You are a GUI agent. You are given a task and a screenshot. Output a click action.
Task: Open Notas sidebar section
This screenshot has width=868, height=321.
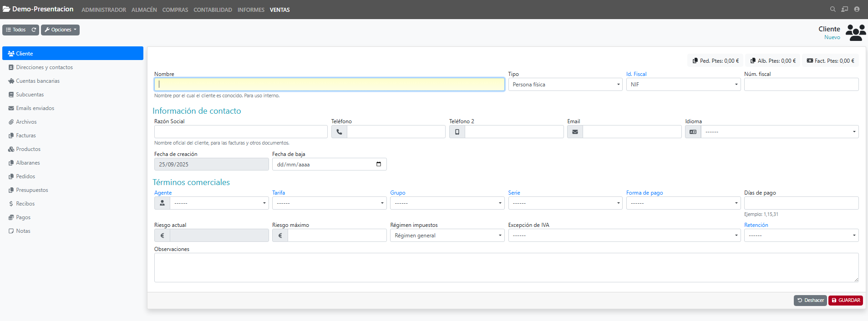[x=73, y=231]
